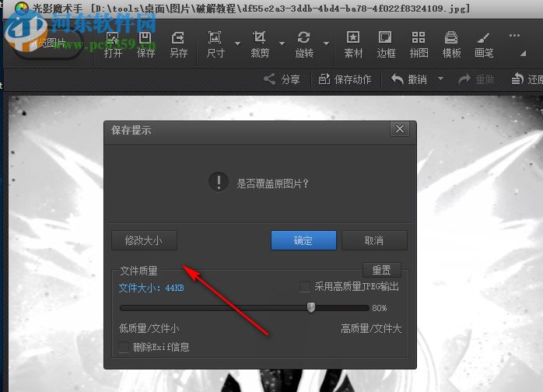Open the 边框 border tool
The width and height of the screenshot is (543, 392).
coord(386,44)
